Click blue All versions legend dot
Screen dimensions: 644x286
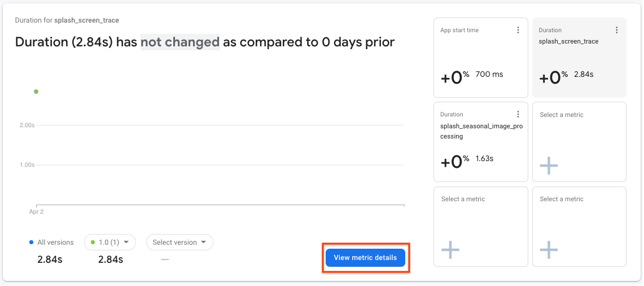coord(31,242)
